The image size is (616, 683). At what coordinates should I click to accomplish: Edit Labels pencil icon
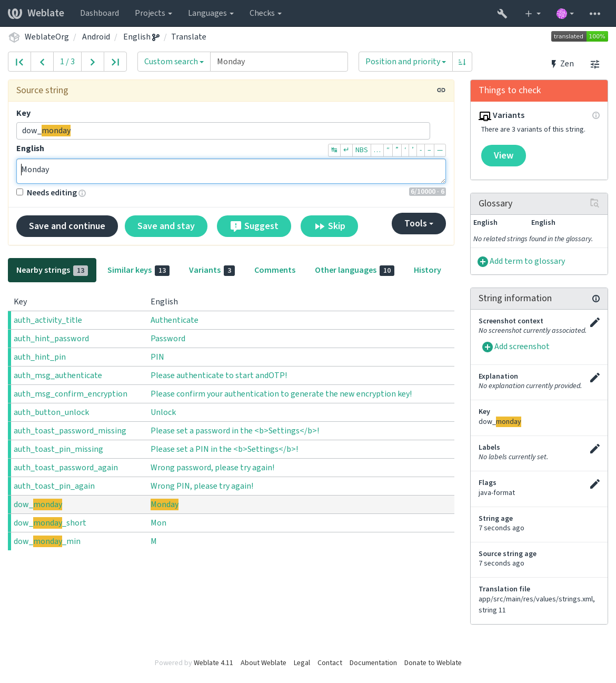click(x=595, y=449)
